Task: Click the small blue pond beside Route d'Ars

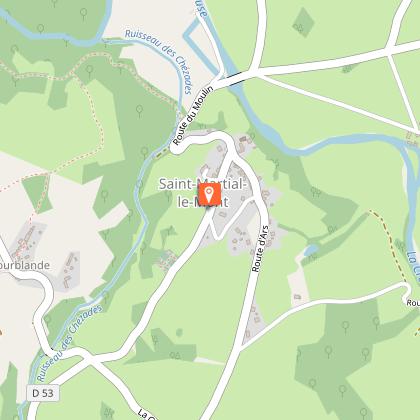Action: [x=311, y=250]
